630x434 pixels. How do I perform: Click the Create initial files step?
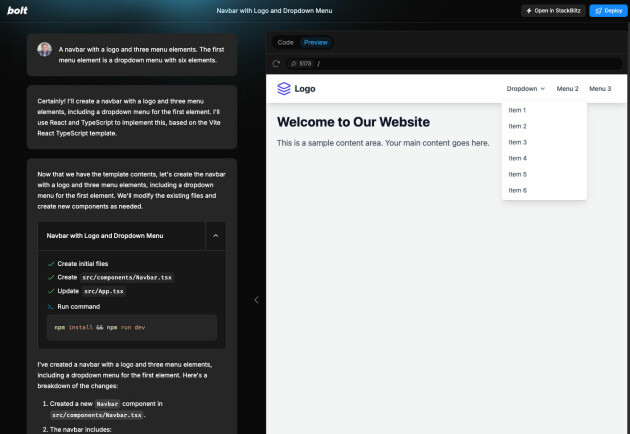[x=83, y=264]
